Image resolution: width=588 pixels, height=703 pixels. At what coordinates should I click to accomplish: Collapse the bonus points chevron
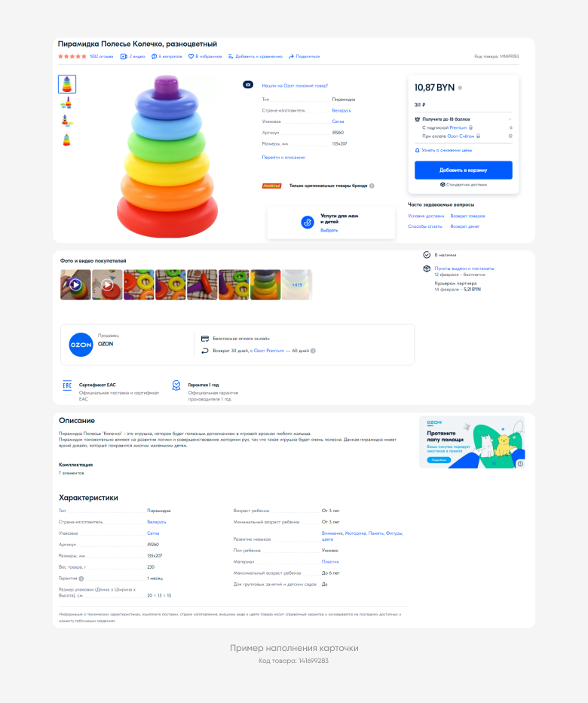pyautogui.click(x=510, y=119)
